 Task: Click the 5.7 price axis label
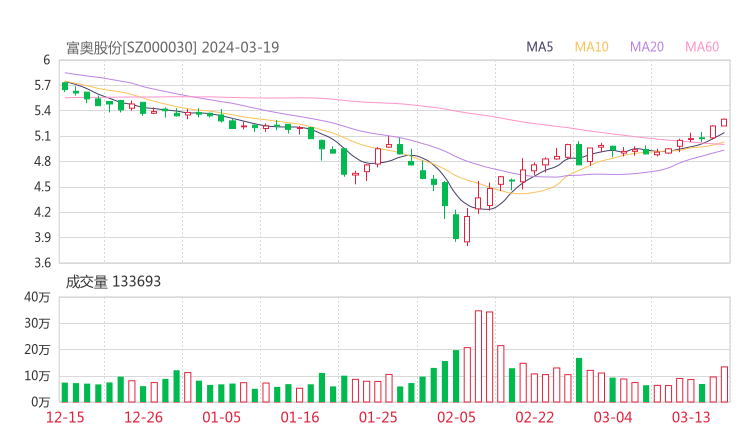coord(42,85)
